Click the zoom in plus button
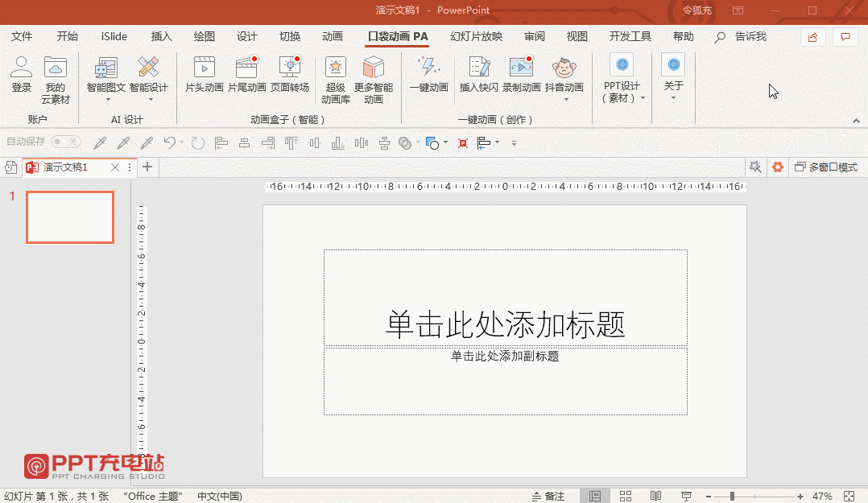The image size is (868, 503). pos(800,497)
